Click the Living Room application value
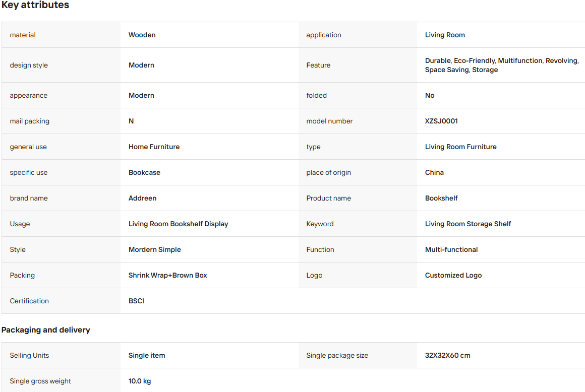This screenshot has width=585, height=392. pyautogui.click(x=445, y=35)
